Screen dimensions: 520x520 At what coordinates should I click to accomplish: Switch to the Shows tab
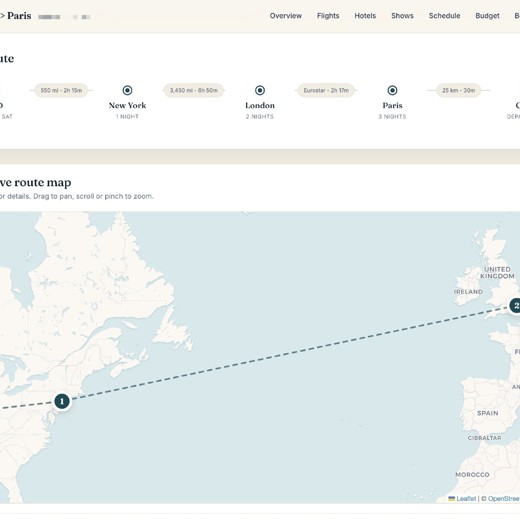click(402, 16)
